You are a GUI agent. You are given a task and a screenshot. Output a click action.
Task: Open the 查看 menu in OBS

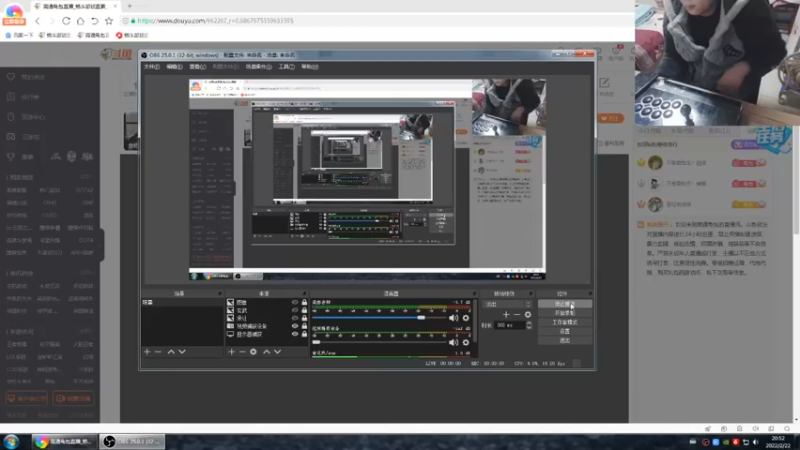197,67
